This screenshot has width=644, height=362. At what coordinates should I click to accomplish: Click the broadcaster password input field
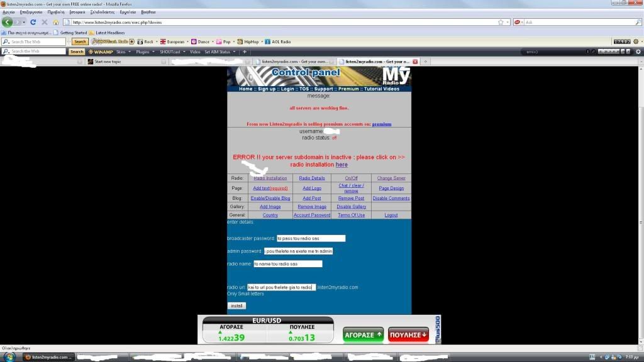311,239
